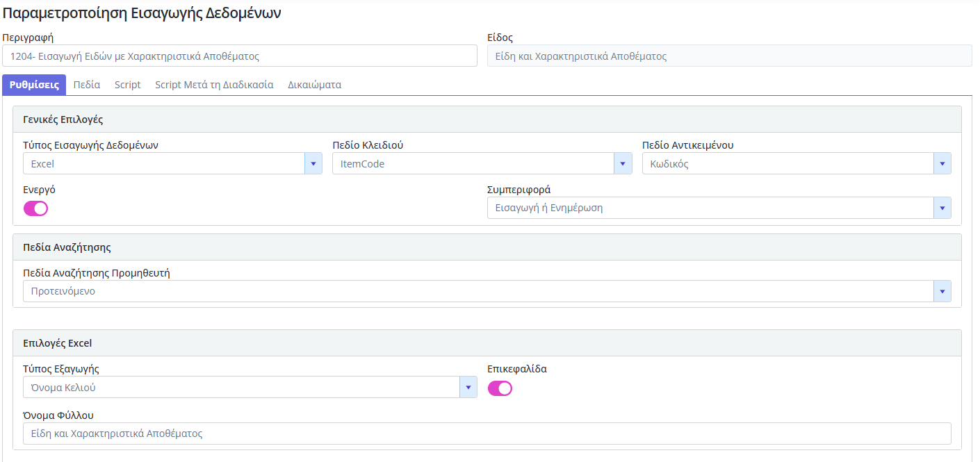Expand the Πεδίο Κλειδιού ItemCode dropdown
This screenshot has width=980, height=462.
point(623,164)
